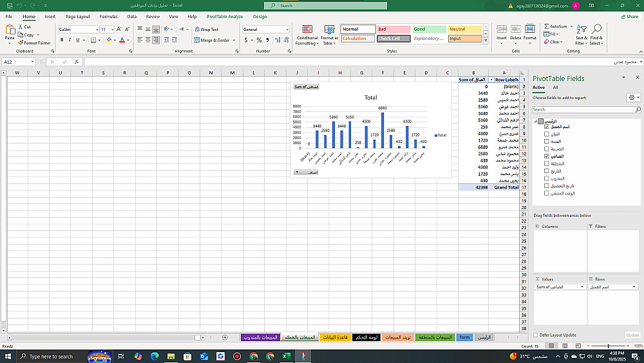The image size is (644, 363).
Task: Apply the Bad cell style
Action: tap(393, 29)
